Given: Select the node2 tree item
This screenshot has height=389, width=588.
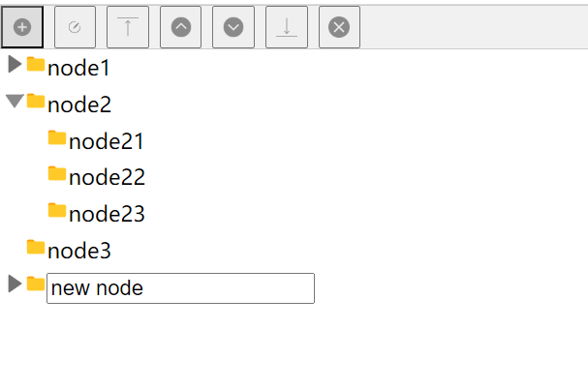Looking at the screenshot, I should point(78,105).
